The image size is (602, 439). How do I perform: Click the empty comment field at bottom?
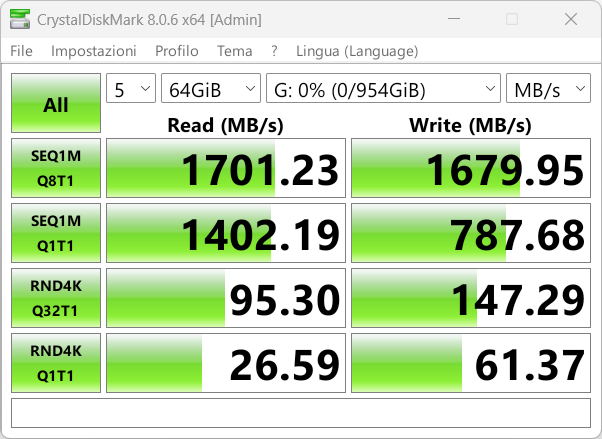301,413
